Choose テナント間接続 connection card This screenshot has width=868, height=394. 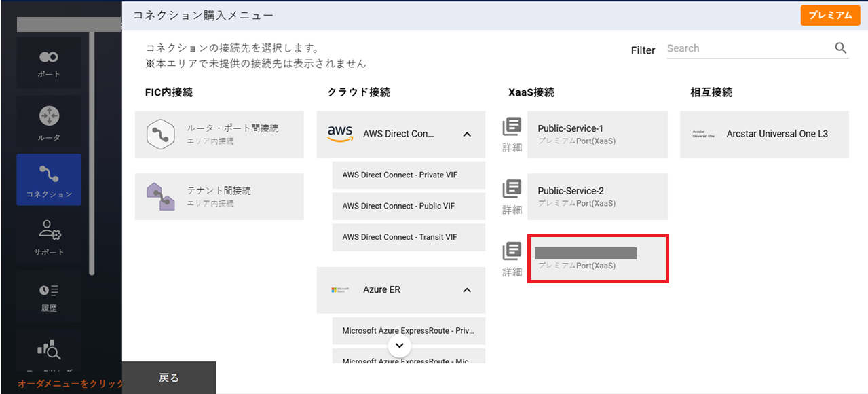pos(219,197)
